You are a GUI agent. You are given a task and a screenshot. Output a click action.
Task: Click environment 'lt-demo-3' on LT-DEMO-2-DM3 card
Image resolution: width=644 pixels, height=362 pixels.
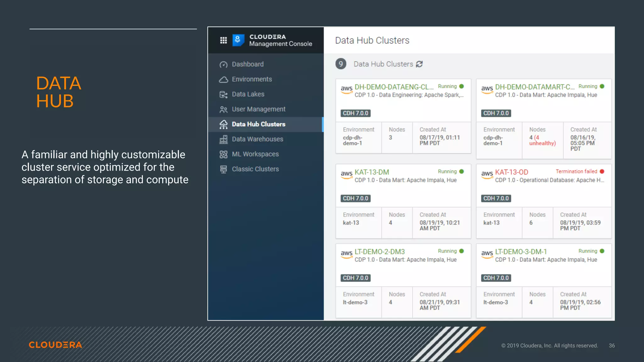(355, 302)
